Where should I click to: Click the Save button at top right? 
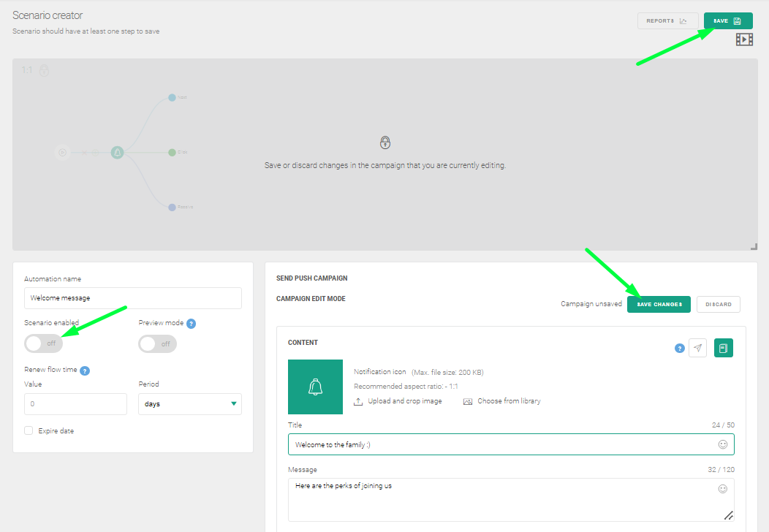coord(727,21)
